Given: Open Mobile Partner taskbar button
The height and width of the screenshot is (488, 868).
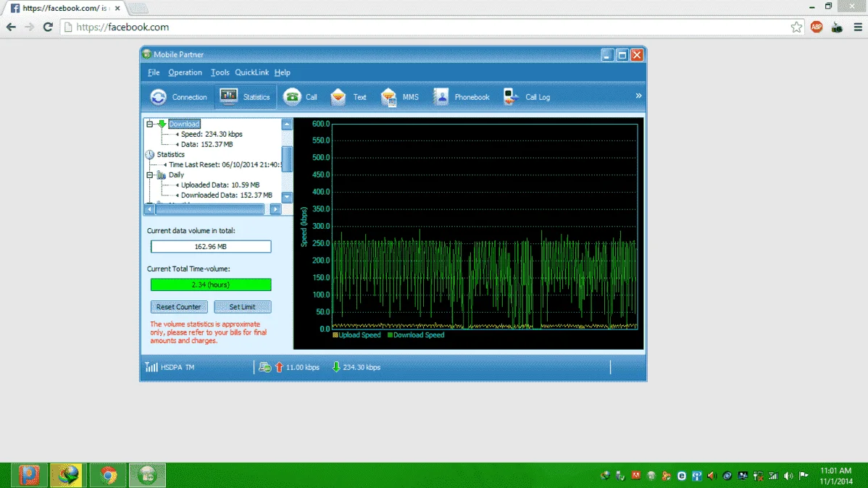Looking at the screenshot, I should [147, 475].
